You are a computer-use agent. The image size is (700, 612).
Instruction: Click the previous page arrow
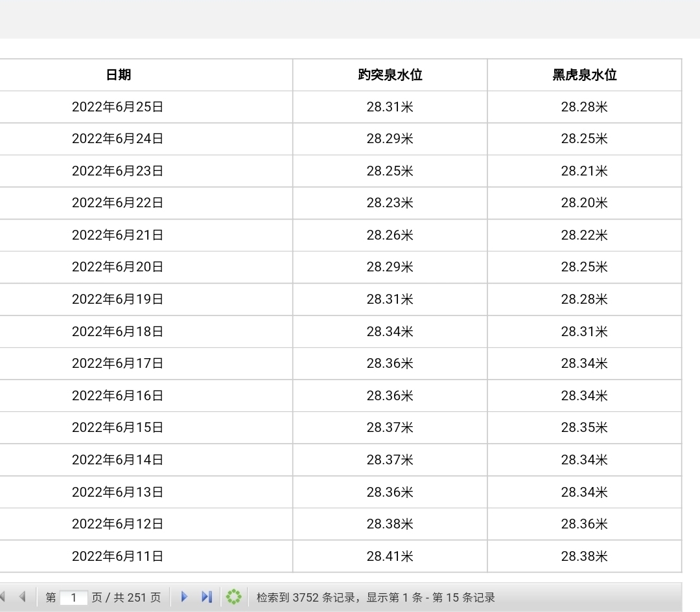tap(22, 597)
